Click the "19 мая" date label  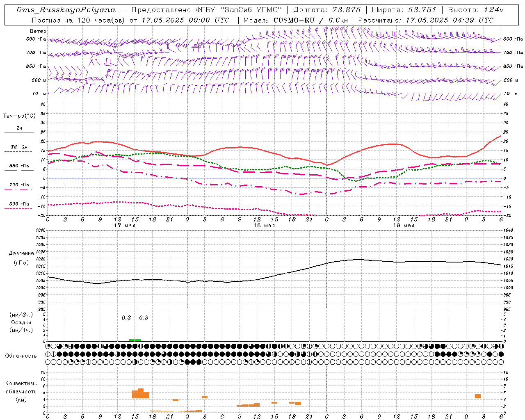point(404,226)
